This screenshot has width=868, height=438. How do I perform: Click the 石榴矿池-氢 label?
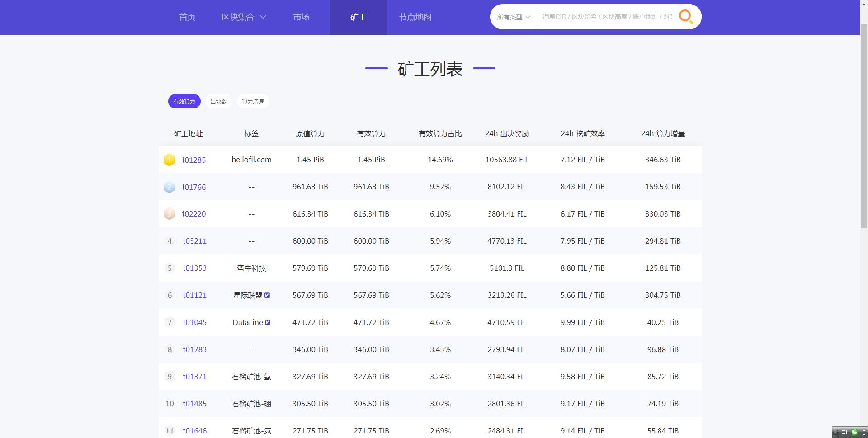click(251, 377)
